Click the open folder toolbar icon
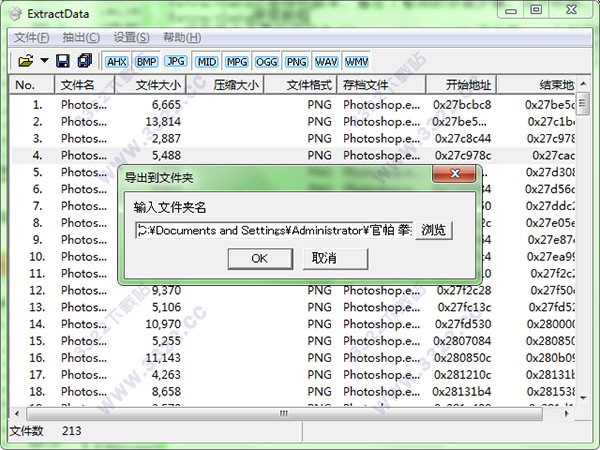 26,61
